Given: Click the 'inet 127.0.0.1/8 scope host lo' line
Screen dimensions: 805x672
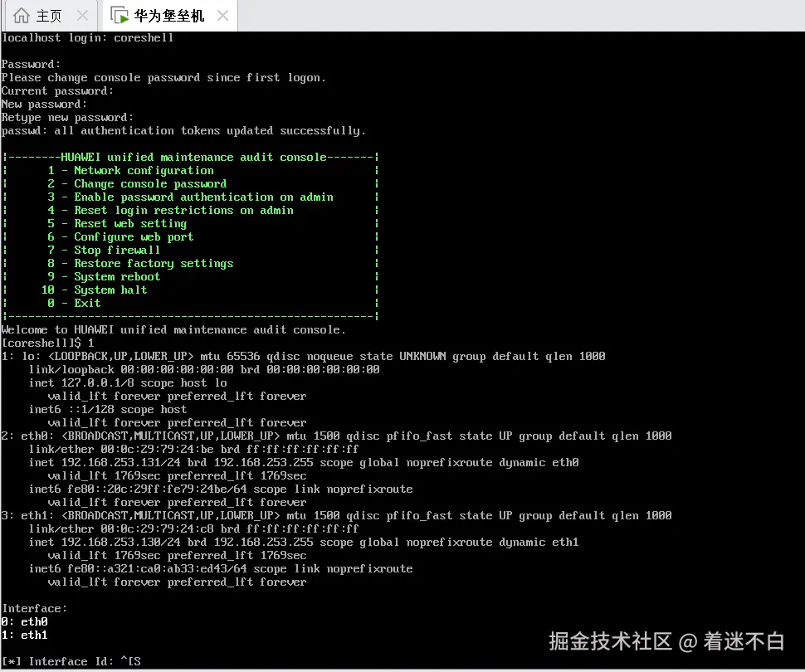Looking at the screenshot, I should 128,383.
